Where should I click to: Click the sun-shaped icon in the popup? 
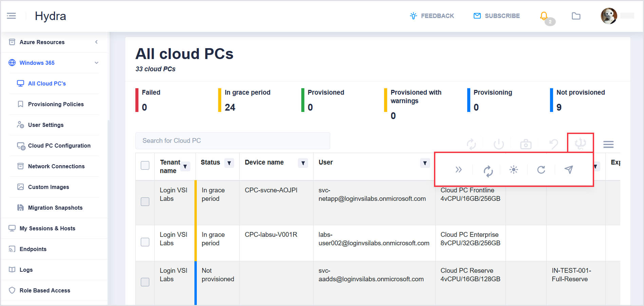(514, 170)
